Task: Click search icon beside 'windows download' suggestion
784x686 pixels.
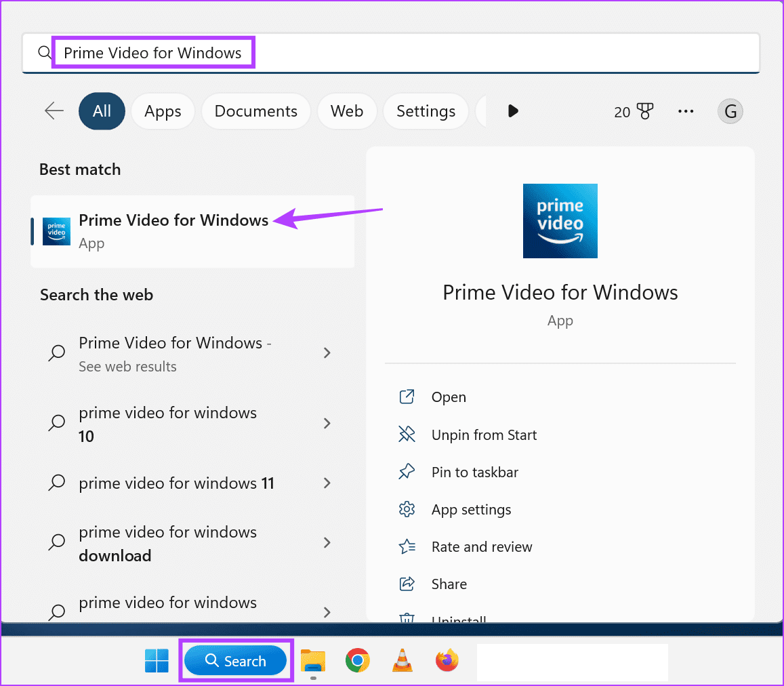Action: [x=56, y=542]
